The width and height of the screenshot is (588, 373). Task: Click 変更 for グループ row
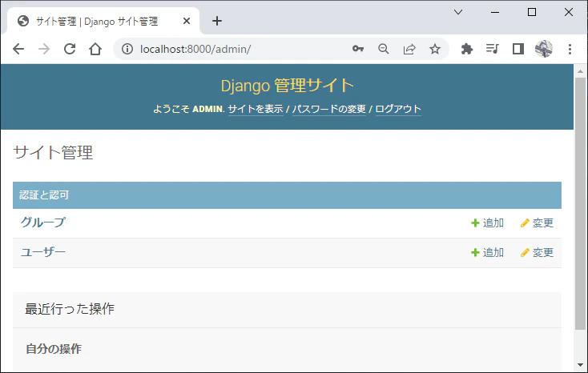coord(537,223)
